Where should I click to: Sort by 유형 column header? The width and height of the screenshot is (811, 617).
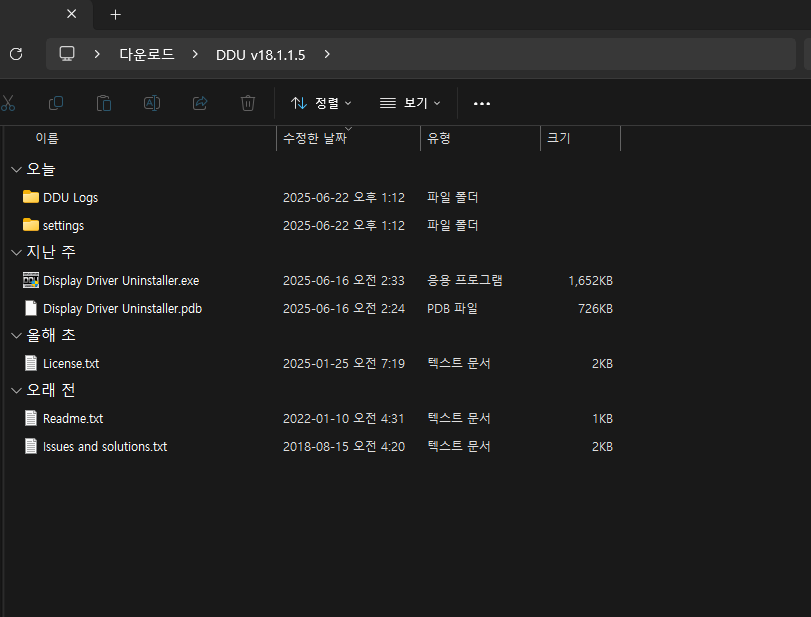click(439, 138)
